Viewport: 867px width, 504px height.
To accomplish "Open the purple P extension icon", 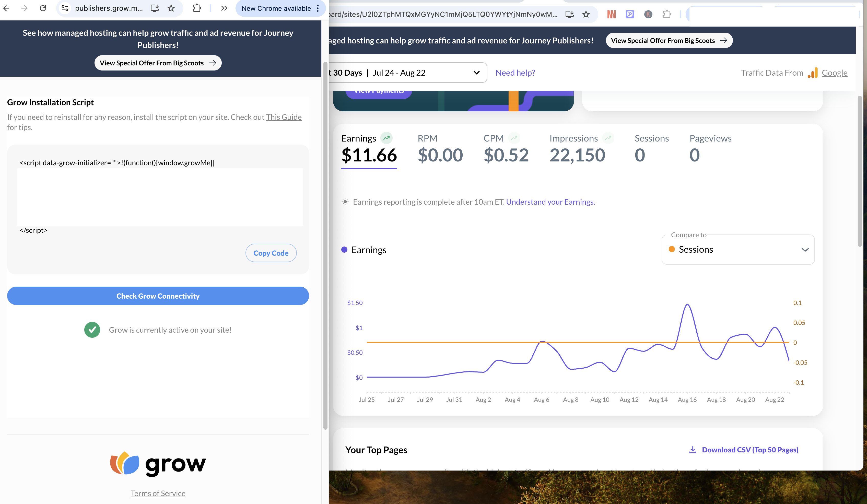I will (x=630, y=14).
